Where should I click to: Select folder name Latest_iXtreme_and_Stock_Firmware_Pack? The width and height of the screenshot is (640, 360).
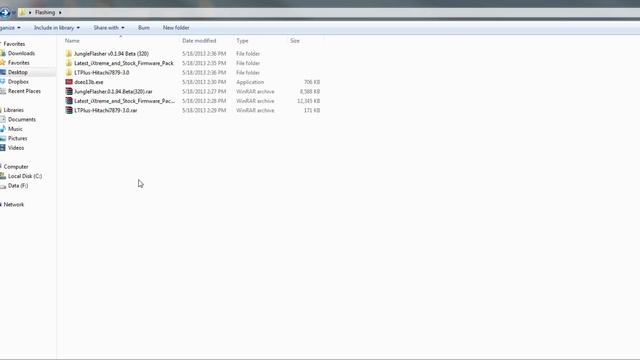click(124, 63)
